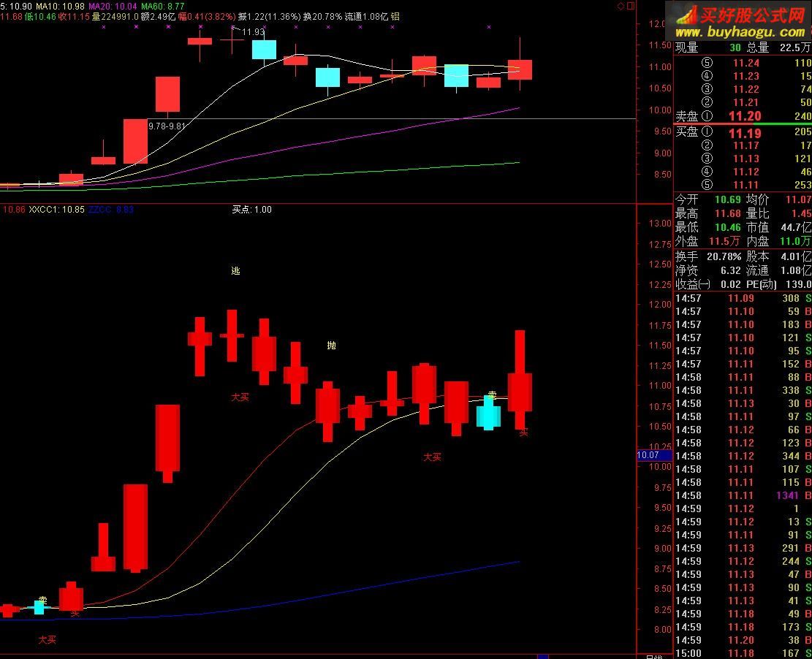The image size is (812, 659).
Task: Click the 逃 escape signal marker
Action: 235,271
